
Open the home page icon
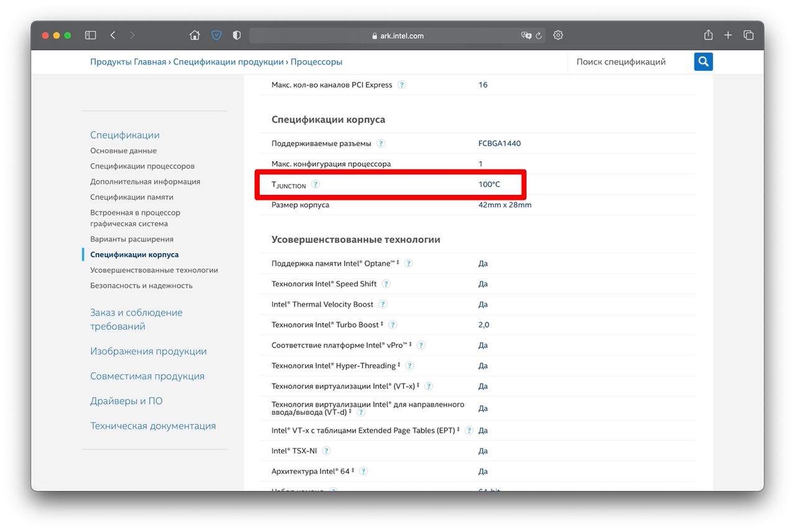click(x=195, y=35)
